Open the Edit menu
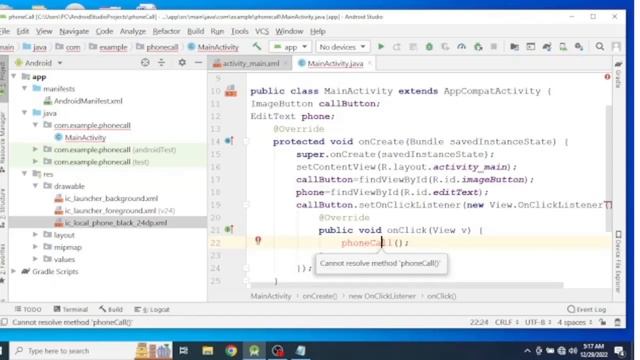This screenshot has height=360, width=640. (22, 31)
